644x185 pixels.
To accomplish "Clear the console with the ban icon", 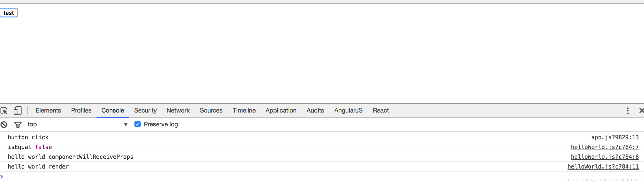I will 4,125.
